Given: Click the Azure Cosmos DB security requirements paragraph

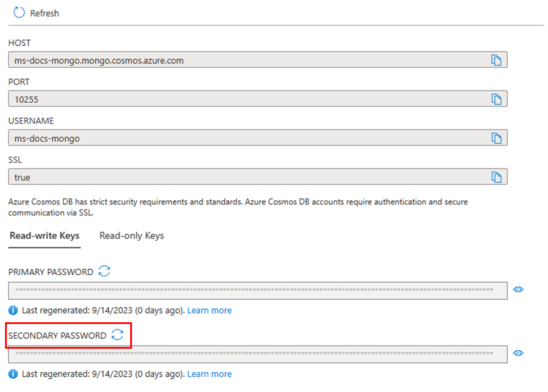Looking at the screenshot, I should [x=238, y=207].
